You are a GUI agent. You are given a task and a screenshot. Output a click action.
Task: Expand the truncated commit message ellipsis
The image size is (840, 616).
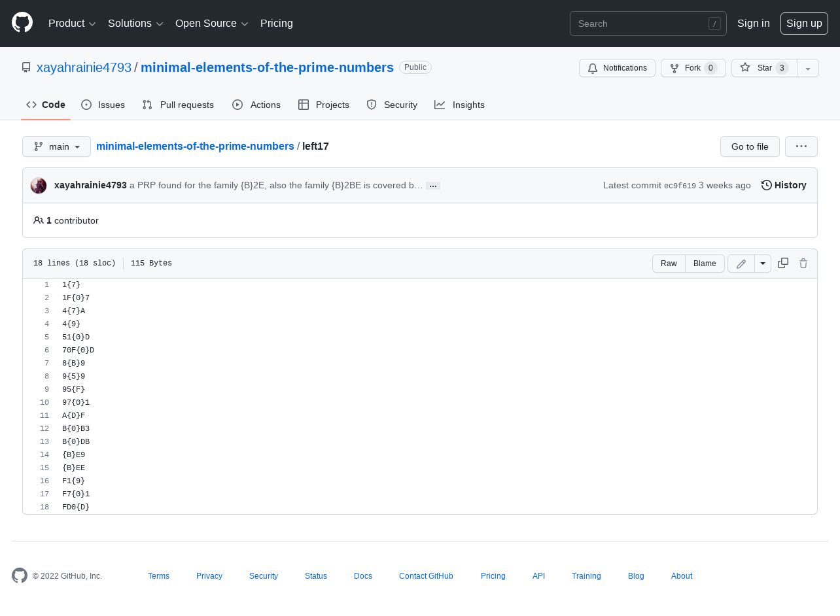pyautogui.click(x=433, y=186)
